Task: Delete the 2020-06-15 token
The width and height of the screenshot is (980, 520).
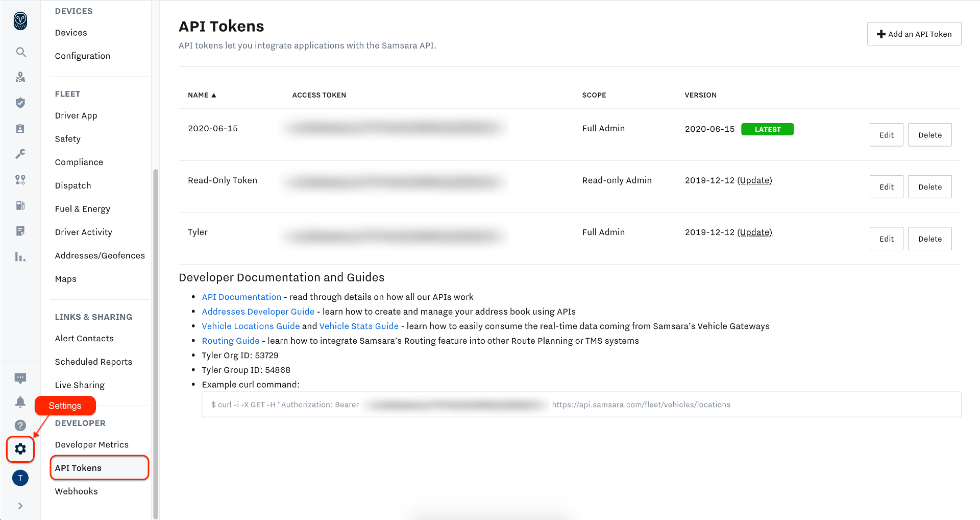Action: (930, 135)
